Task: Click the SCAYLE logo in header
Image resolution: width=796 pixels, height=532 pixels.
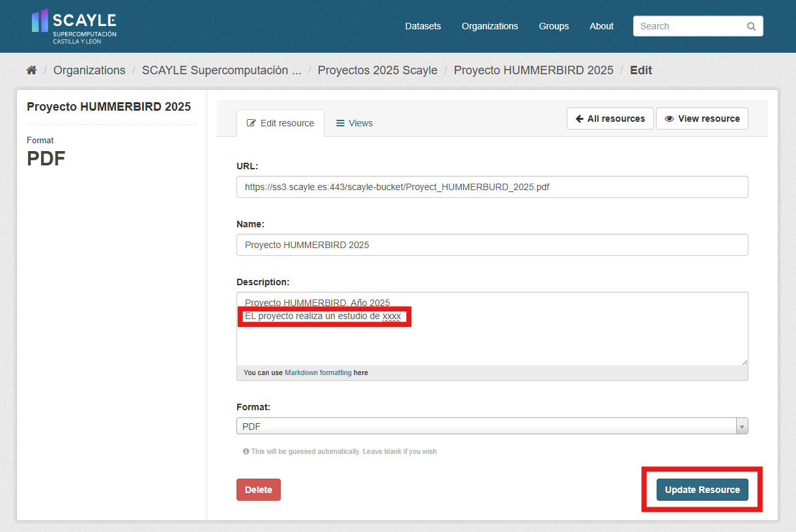Action: pyautogui.click(x=74, y=27)
